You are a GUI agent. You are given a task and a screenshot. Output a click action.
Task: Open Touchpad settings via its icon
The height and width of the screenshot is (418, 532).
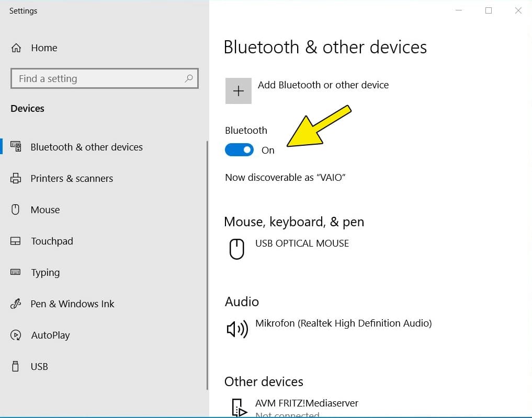16,241
